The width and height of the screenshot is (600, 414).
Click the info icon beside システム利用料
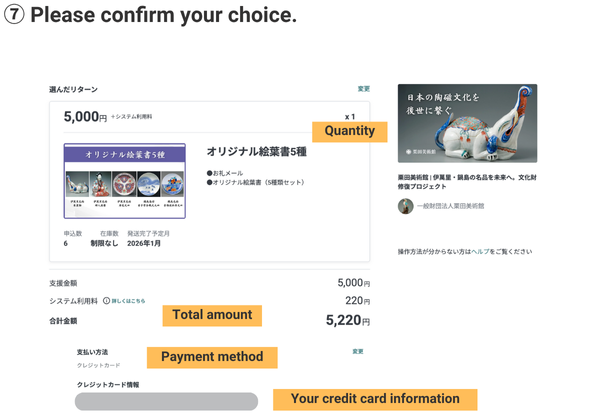[x=106, y=300]
